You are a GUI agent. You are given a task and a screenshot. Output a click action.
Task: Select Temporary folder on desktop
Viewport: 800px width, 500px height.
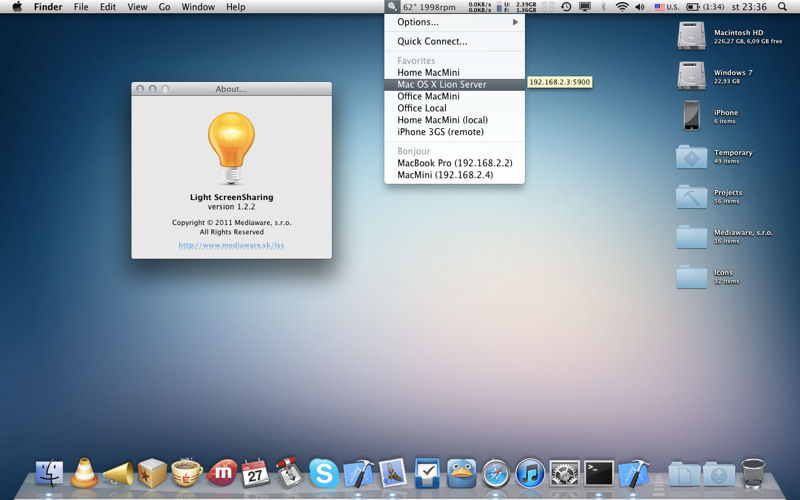pos(691,156)
